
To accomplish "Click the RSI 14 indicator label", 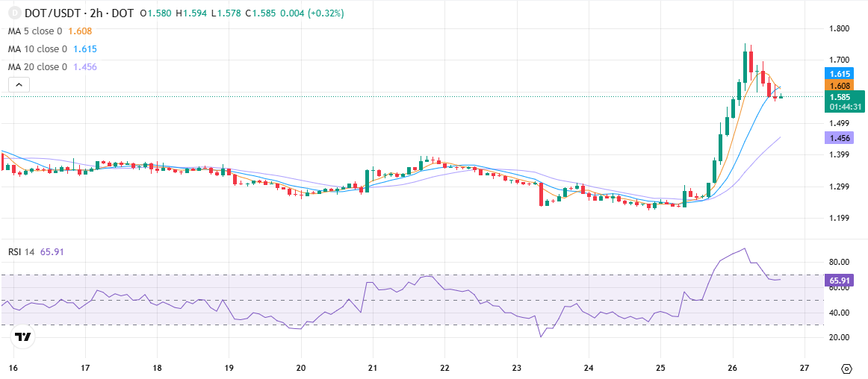I will click(x=21, y=252).
